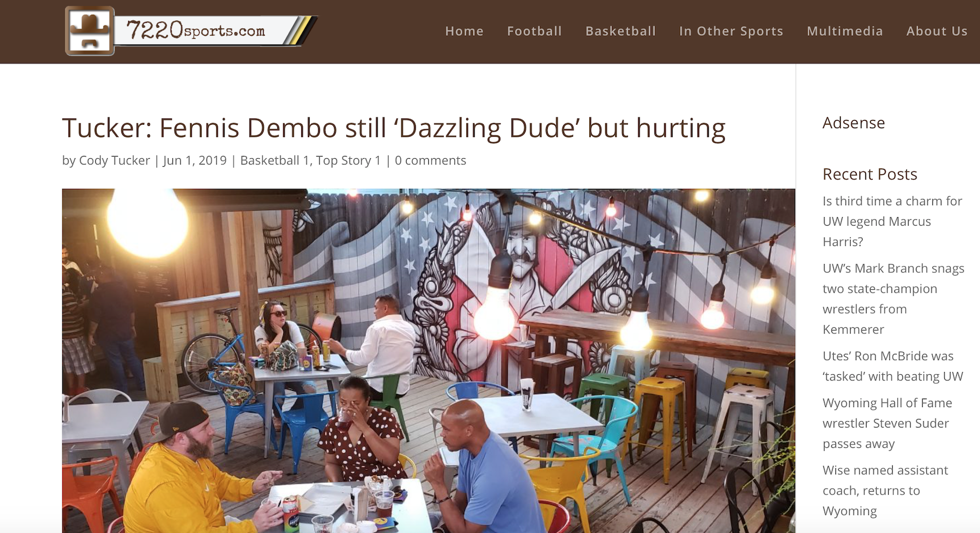The image size is (980, 533).
Task: Read the Utes' Ron McBride post
Action: 893,366
